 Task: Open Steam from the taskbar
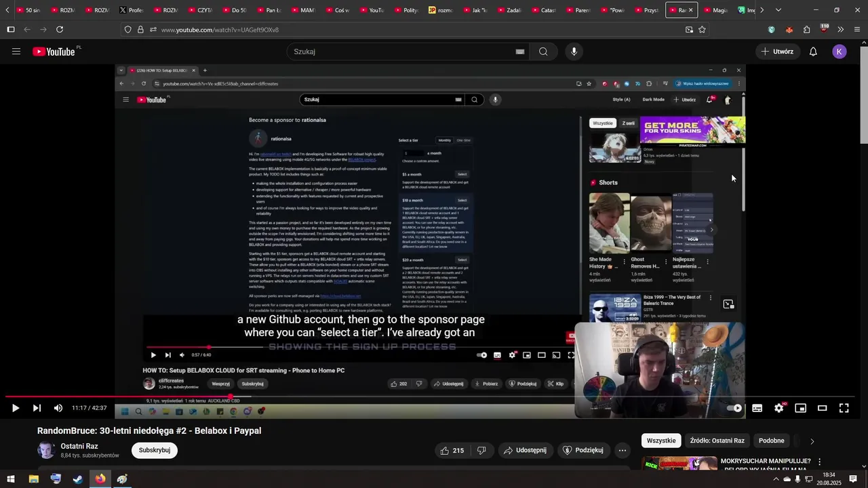[x=78, y=479]
